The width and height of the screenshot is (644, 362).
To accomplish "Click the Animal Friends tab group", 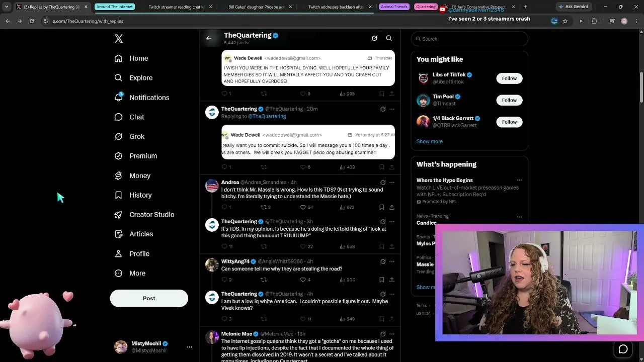I will (x=394, y=7).
